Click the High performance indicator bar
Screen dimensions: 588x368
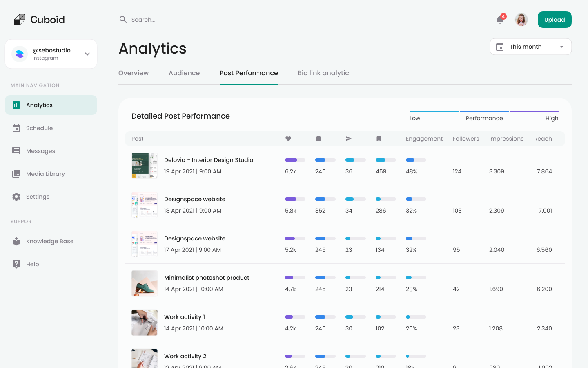click(534, 111)
